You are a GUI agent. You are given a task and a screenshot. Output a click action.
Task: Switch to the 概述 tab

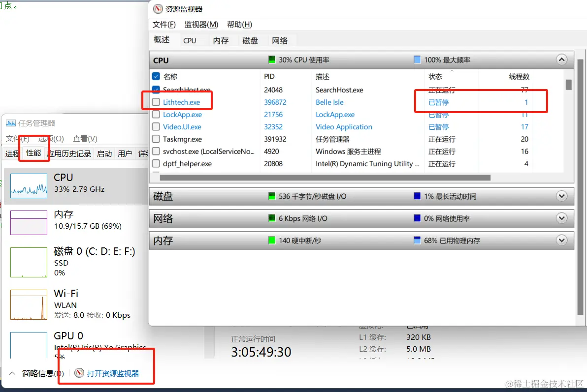point(162,40)
